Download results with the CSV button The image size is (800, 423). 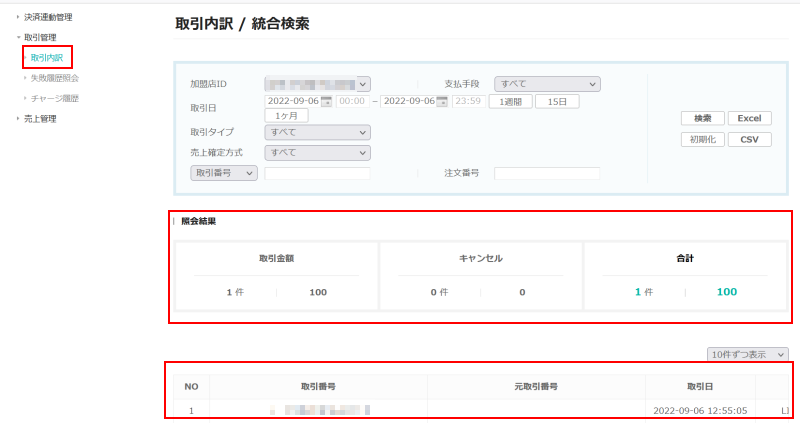(749, 139)
